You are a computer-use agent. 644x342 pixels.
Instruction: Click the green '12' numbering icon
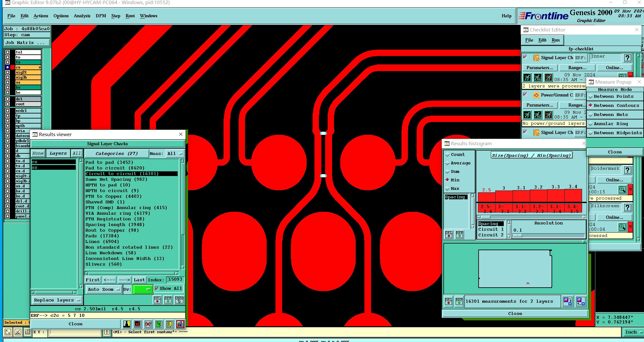[159, 324]
